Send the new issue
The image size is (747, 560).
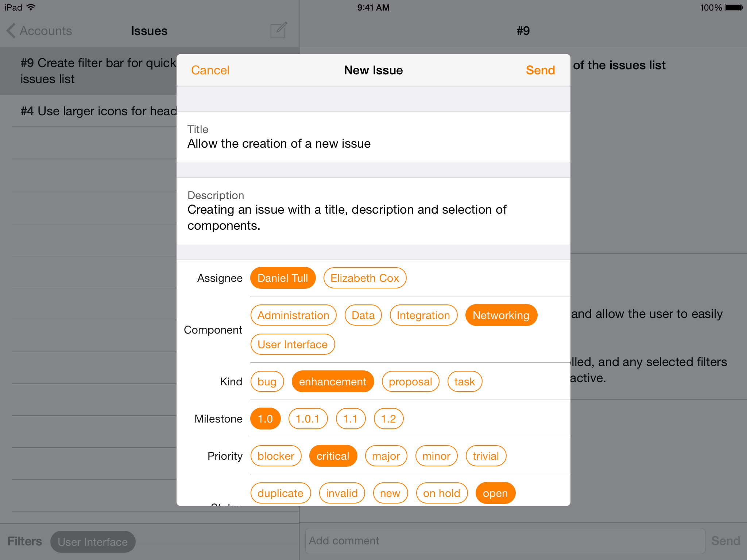coord(540,70)
